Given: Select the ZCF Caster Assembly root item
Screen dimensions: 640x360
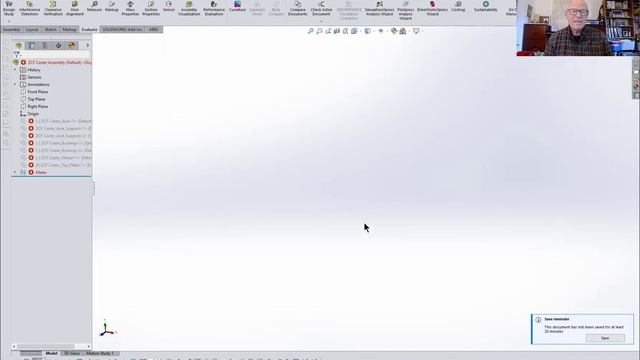Looking at the screenshot, I should coord(59,62).
